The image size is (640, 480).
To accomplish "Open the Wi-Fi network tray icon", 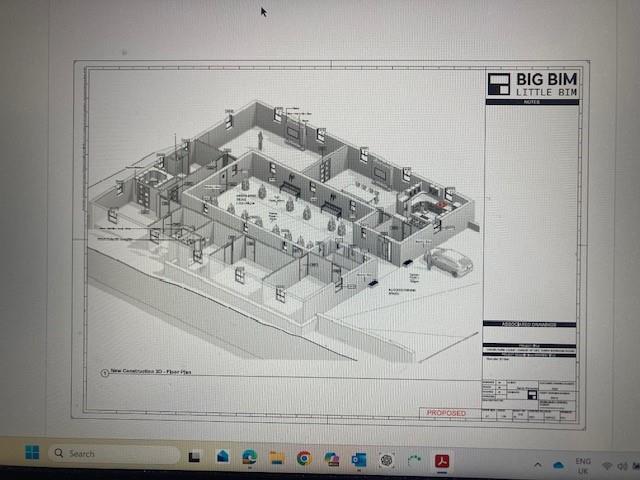I will tap(607, 466).
